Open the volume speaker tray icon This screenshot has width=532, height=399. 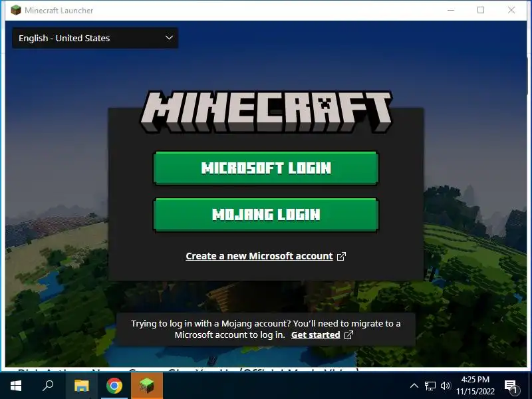pos(446,386)
